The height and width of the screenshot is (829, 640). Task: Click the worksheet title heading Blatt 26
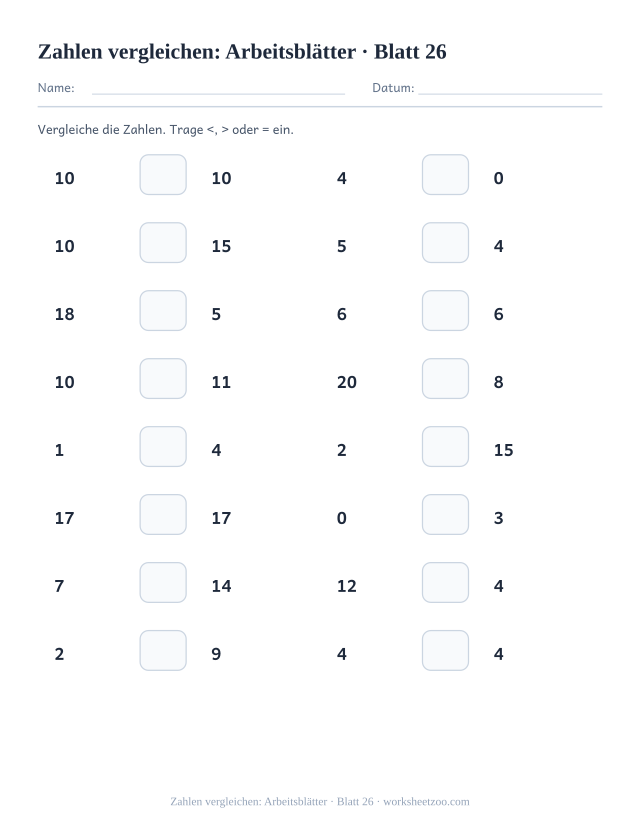point(242,52)
